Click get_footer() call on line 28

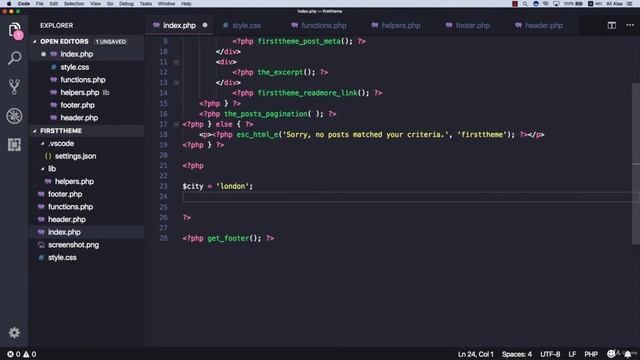coord(234,238)
